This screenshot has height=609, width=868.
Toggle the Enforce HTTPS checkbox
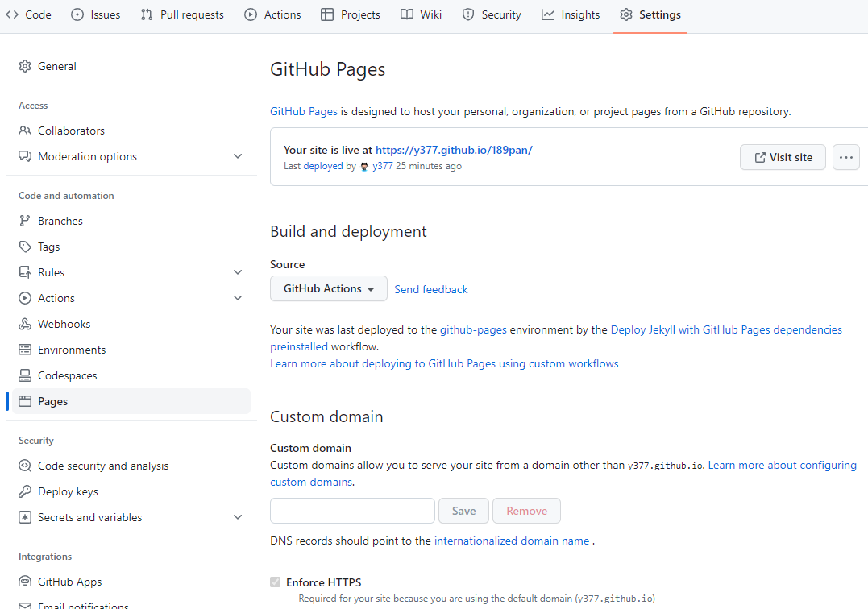tap(276, 582)
